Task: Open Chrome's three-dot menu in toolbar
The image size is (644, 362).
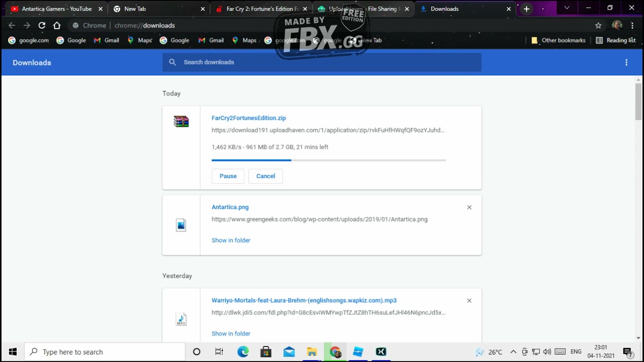Action: point(632,25)
